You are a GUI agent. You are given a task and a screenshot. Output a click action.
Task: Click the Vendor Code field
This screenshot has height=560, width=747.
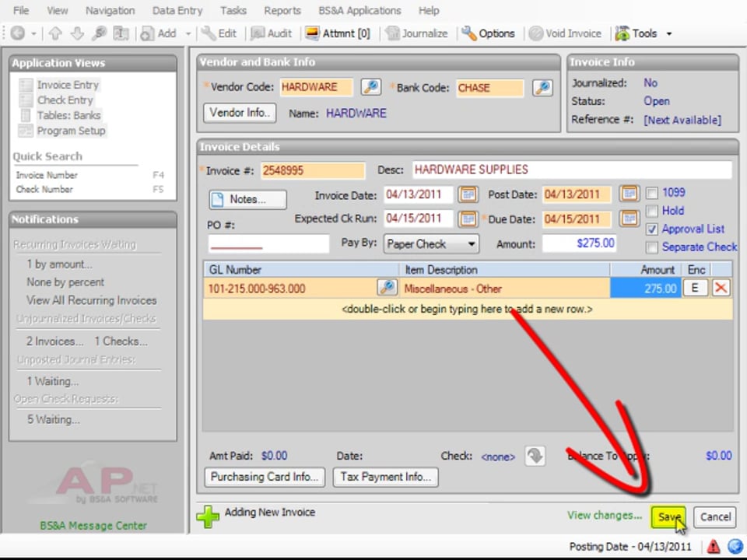click(317, 88)
